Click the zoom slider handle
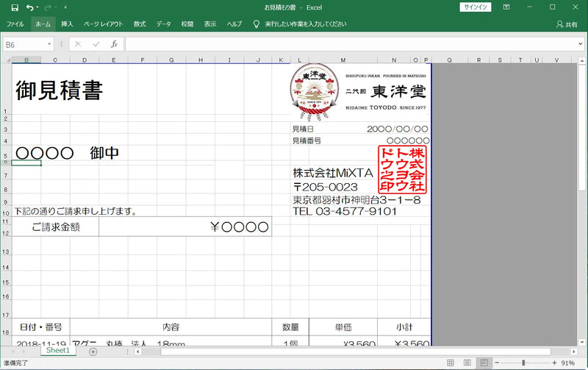 pos(523,363)
